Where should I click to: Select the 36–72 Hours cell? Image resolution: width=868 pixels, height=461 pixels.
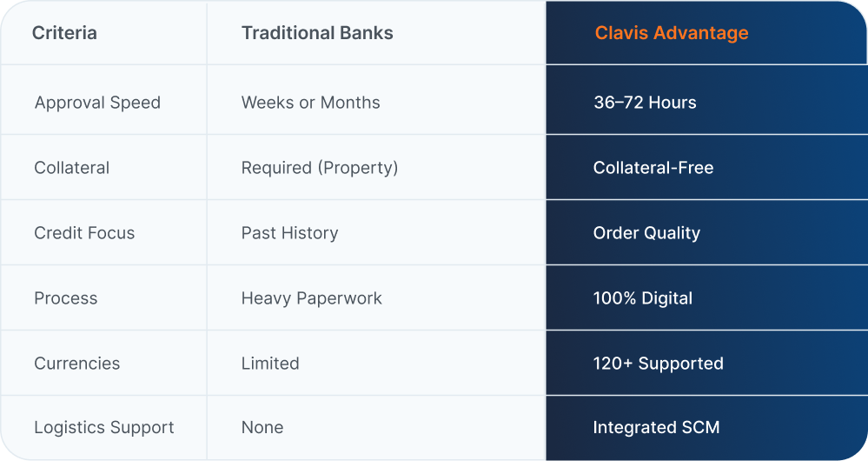(645, 103)
